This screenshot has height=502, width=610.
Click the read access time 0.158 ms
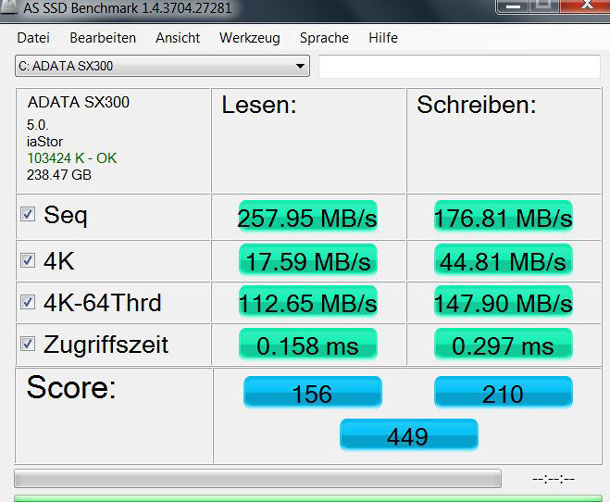click(x=308, y=344)
